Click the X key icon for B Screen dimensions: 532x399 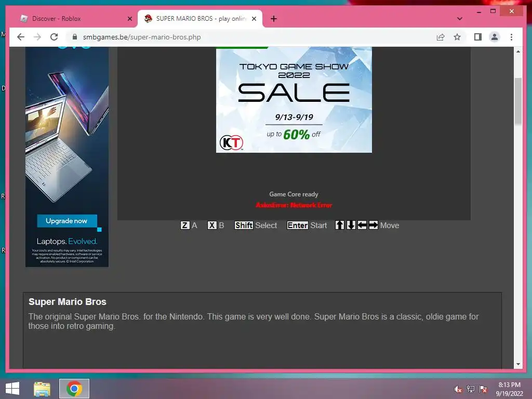point(212,225)
